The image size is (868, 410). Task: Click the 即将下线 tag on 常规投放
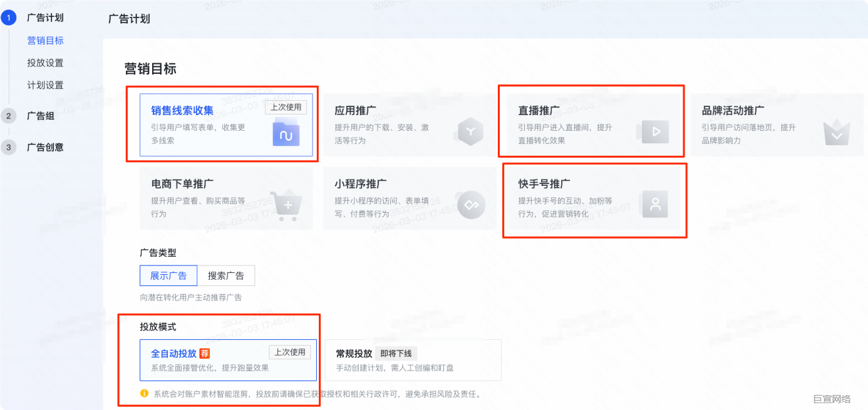[395, 353]
